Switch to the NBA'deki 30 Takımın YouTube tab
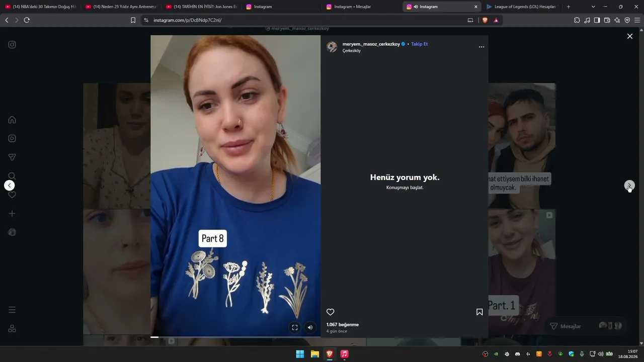This screenshot has height=362, width=644. [x=40, y=7]
